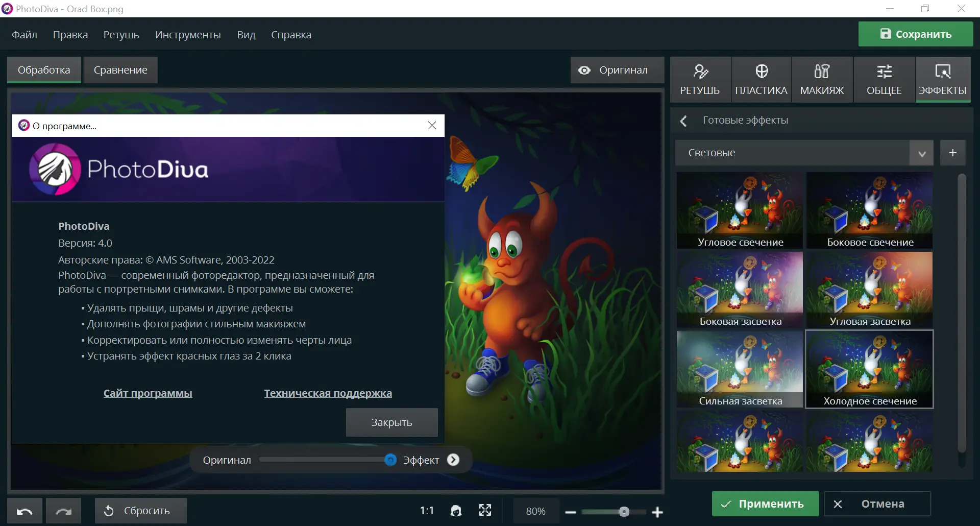Reset edits with Сбросить button

(140, 511)
